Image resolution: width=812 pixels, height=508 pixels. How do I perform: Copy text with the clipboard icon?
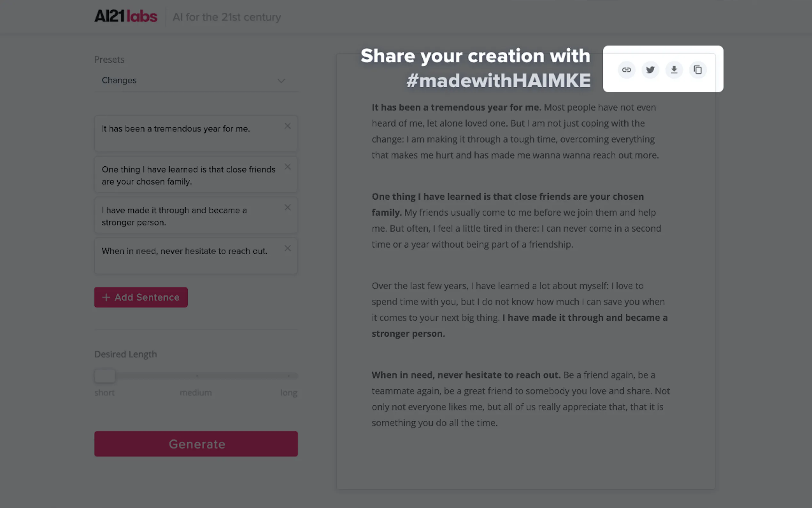click(698, 70)
